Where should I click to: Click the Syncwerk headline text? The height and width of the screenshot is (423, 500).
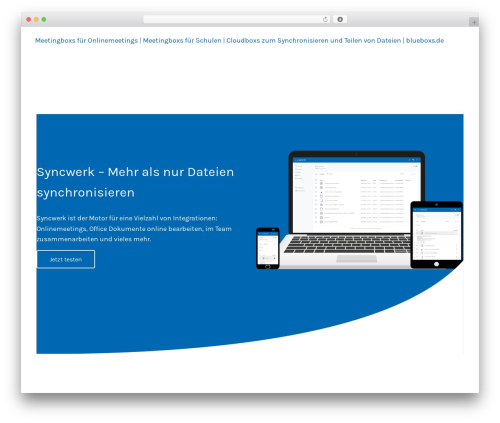(135, 182)
